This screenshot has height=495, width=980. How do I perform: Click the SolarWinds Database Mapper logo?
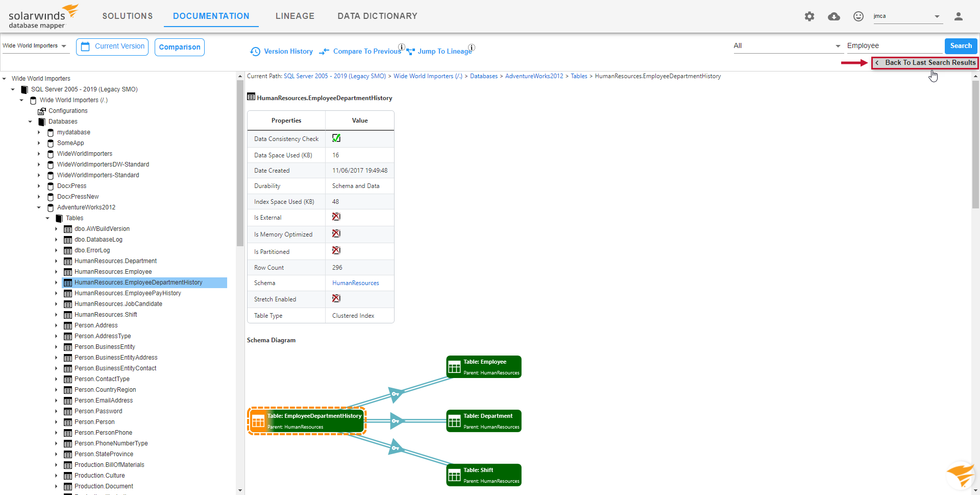pos(43,16)
